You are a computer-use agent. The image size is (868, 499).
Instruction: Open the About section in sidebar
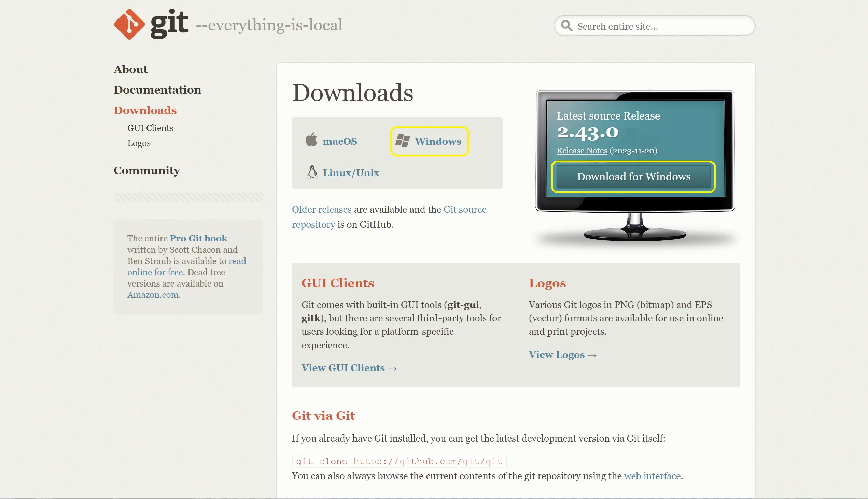(130, 69)
